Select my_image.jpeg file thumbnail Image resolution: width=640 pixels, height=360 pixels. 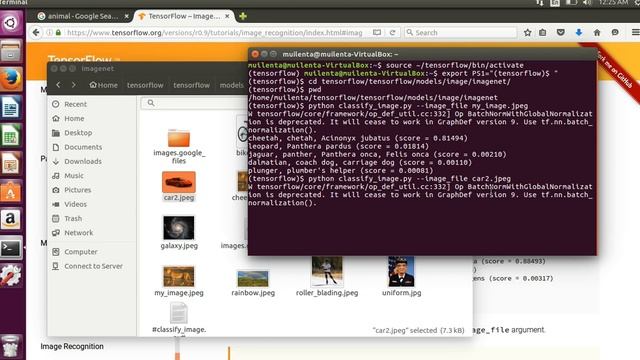(x=179, y=276)
